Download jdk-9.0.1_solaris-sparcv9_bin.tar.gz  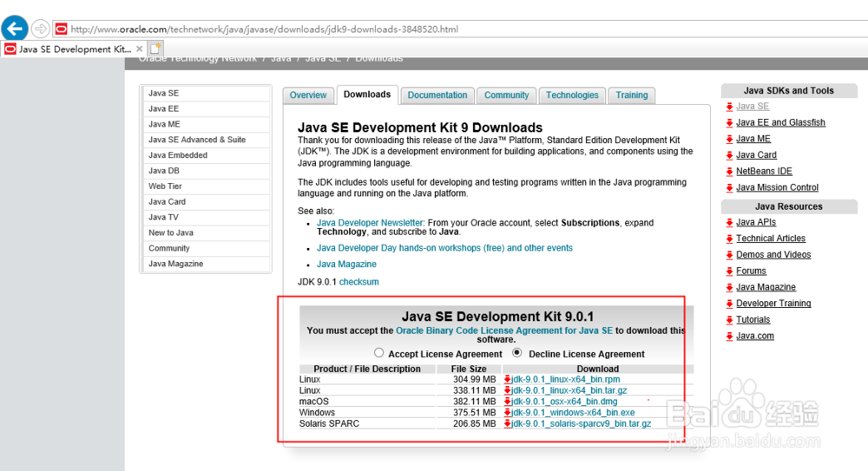click(x=581, y=423)
